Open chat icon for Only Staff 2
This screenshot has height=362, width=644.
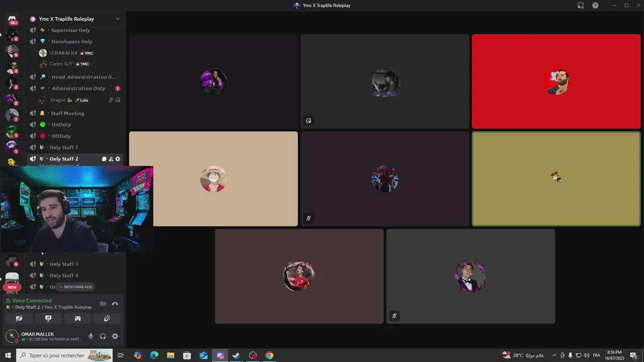pyautogui.click(x=104, y=159)
